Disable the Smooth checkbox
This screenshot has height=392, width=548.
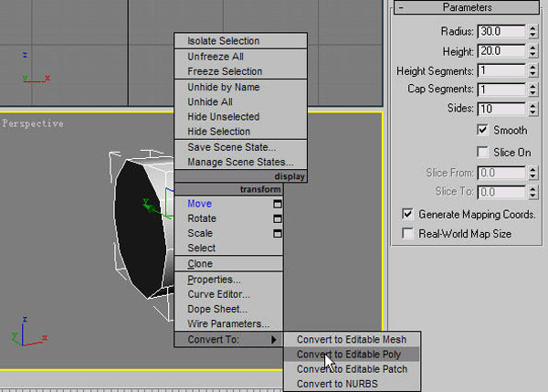point(483,131)
